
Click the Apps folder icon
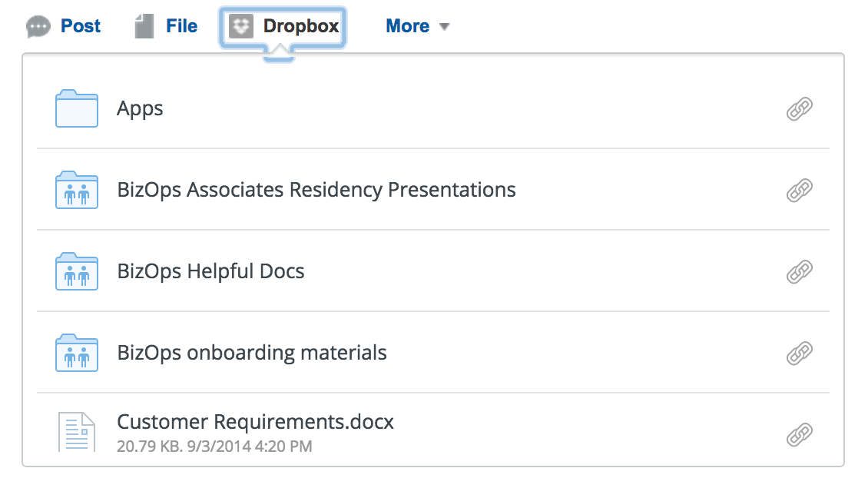tap(77, 108)
